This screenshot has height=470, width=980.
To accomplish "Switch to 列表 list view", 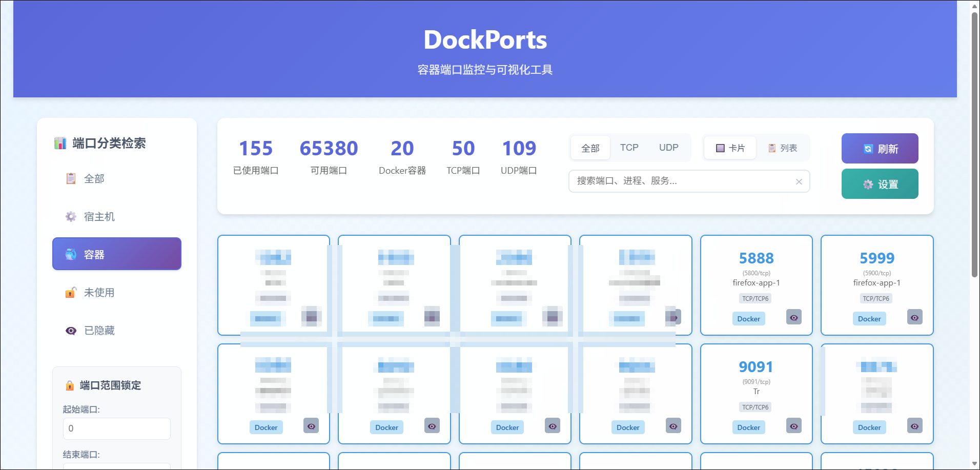I will pyautogui.click(x=783, y=148).
